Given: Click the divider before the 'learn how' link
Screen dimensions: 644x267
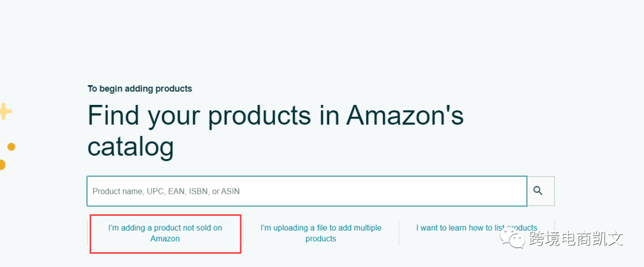Looking at the screenshot, I should 399,233.
